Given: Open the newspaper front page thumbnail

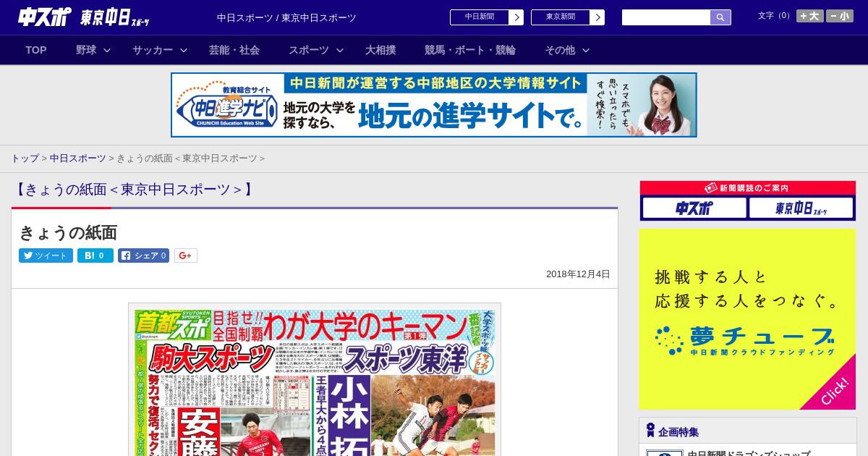Looking at the screenshot, I should click(x=315, y=379).
